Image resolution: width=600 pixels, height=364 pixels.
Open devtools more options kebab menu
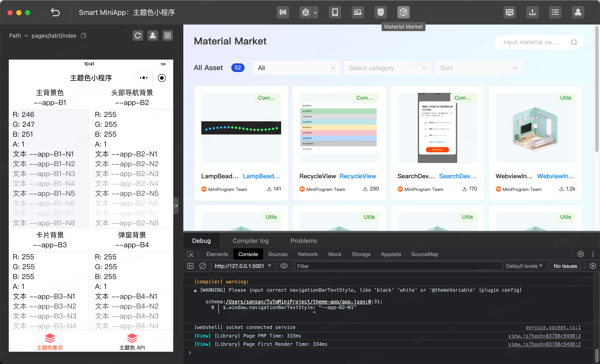click(593, 254)
